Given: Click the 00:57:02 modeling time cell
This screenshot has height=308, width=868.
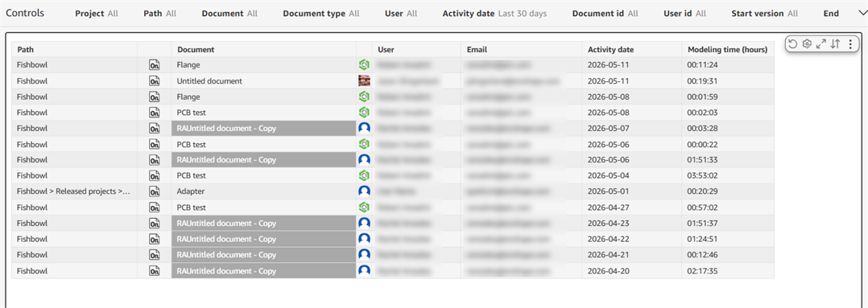Looking at the screenshot, I should [728, 207].
